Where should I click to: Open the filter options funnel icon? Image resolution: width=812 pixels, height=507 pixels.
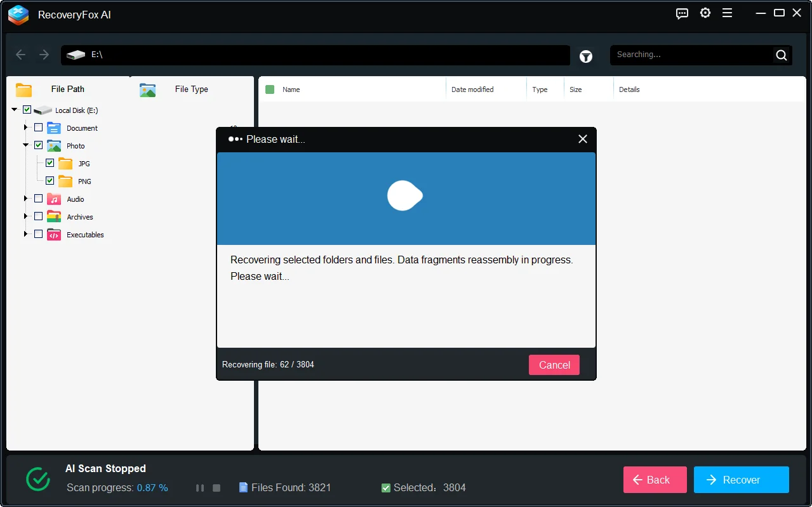585,56
